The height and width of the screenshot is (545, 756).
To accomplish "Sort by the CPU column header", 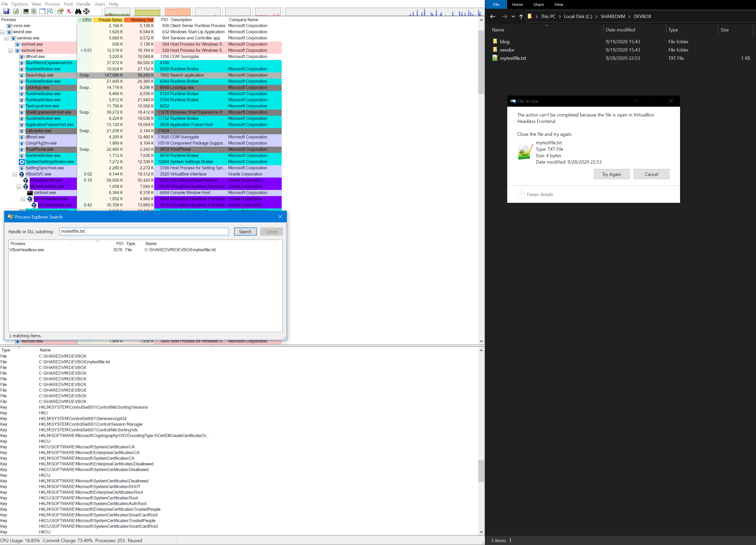I will click(85, 20).
